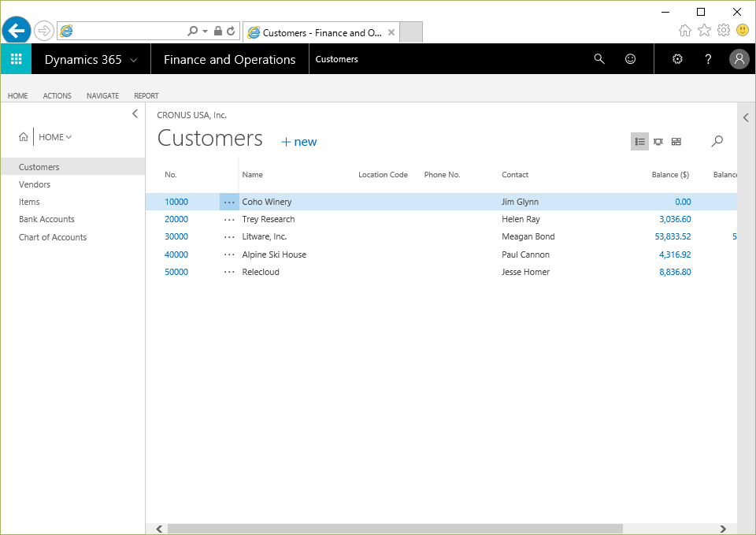
Task: Open customer number 50000
Action: [x=176, y=272]
